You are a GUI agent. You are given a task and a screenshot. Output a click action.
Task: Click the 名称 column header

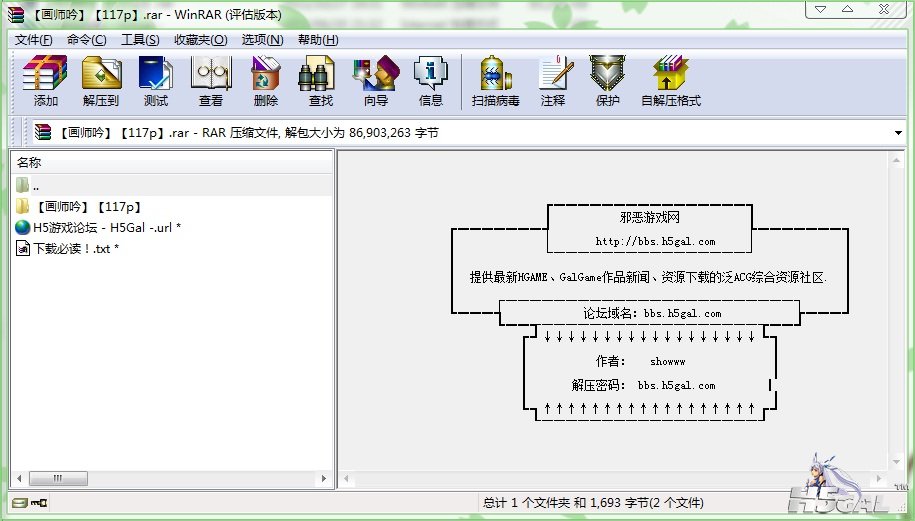(30, 162)
